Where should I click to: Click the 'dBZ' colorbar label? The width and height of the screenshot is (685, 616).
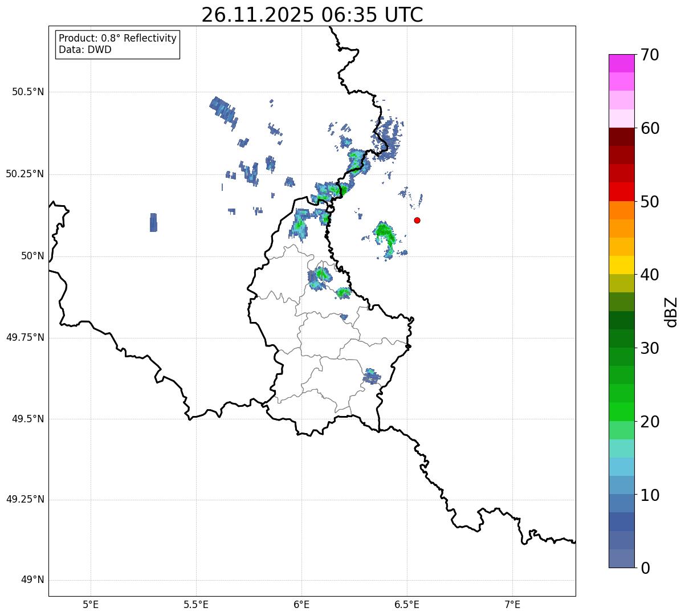[671, 312]
